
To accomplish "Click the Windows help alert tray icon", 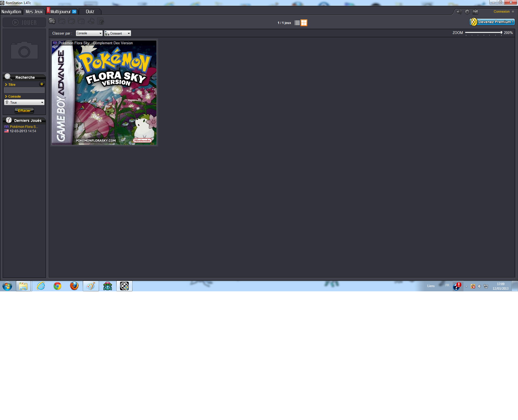I will 457,286.
